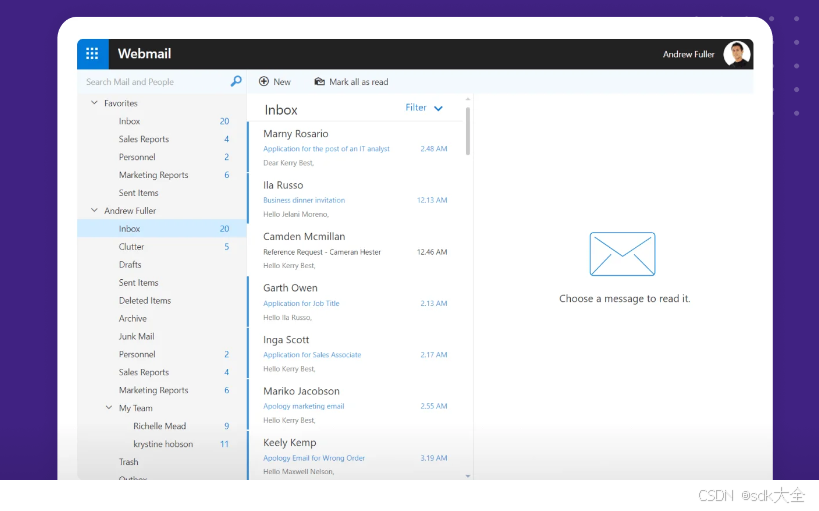Open the app launcher grid icon
This screenshot has height=511, width=819.
[92, 53]
